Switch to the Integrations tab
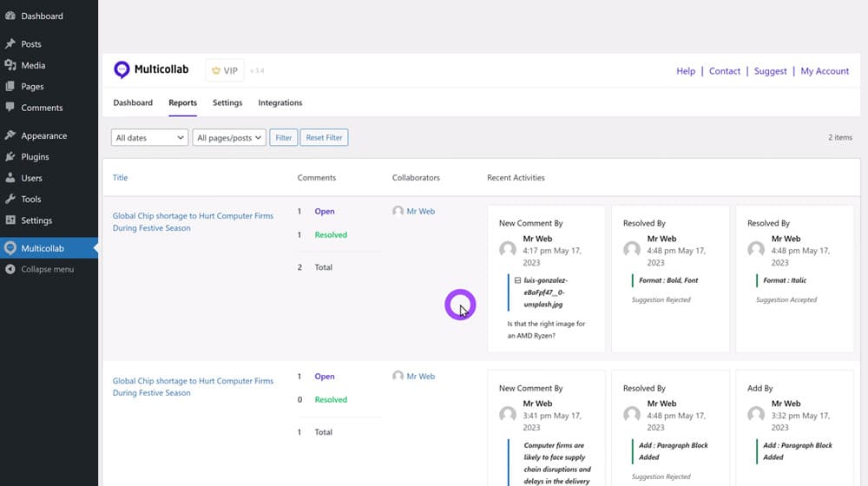Screen dimensions: 868x486 click(280, 102)
